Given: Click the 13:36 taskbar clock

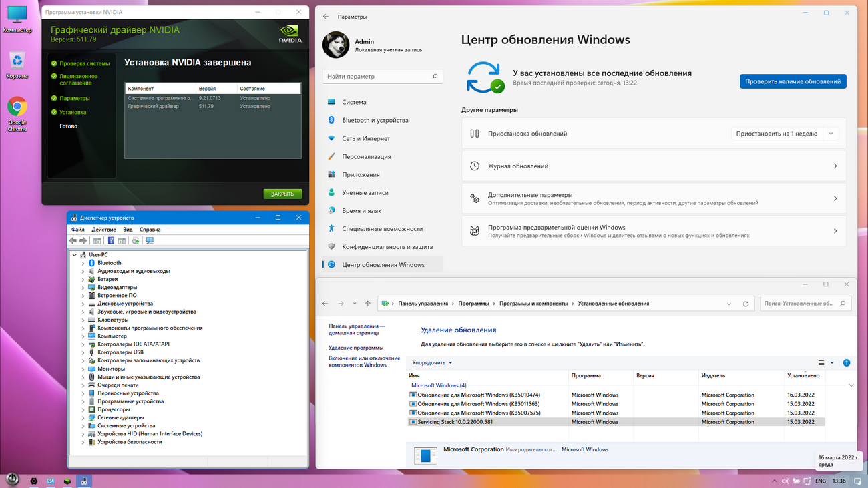Looking at the screenshot, I should [839, 481].
